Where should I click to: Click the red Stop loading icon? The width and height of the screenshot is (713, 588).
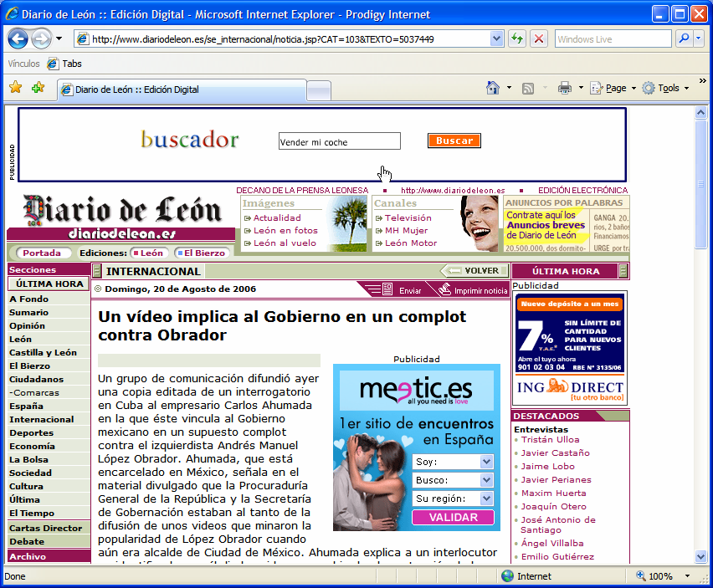[539, 39]
